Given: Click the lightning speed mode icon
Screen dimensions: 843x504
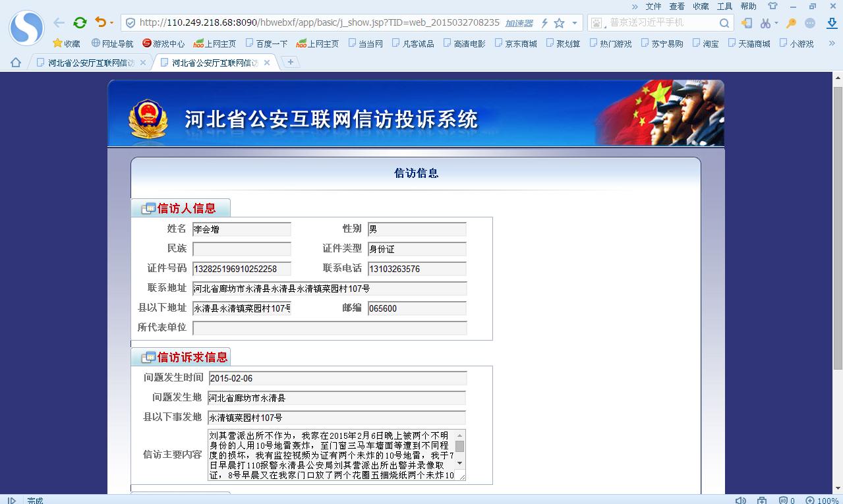Looking at the screenshot, I should 544,23.
